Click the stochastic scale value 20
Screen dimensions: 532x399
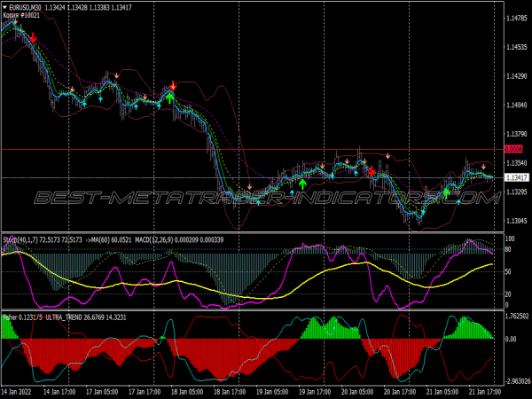(x=508, y=294)
